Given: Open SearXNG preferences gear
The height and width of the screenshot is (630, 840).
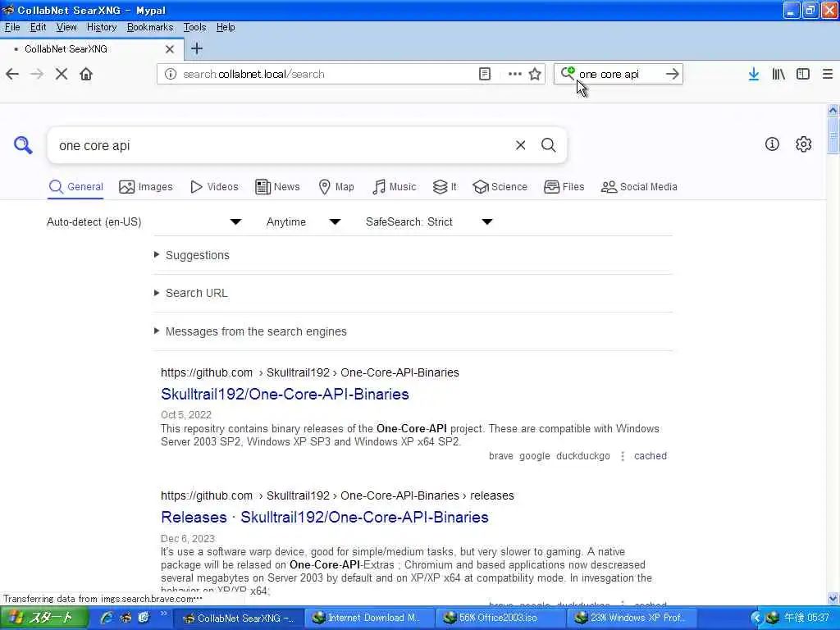Looking at the screenshot, I should tap(803, 144).
